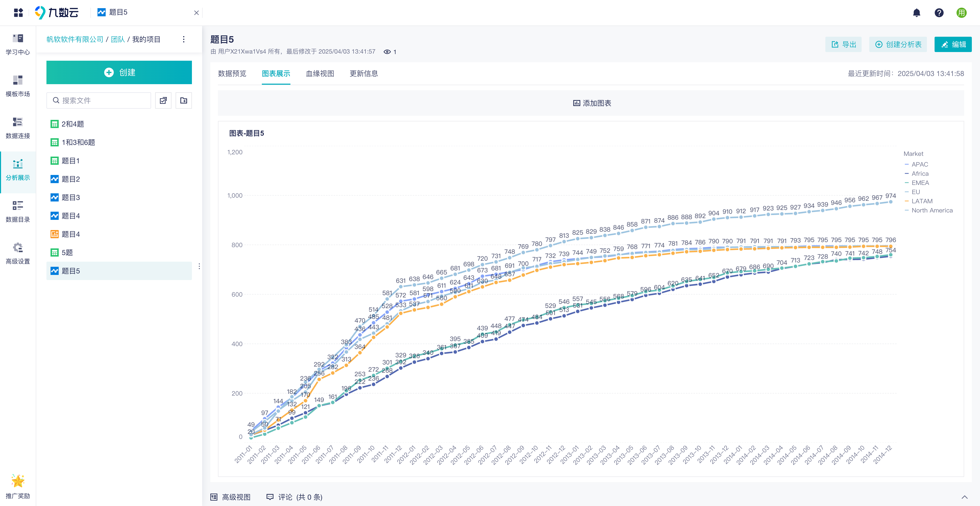Open the green user avatar
980x506 pixels.
coord(961,12)
